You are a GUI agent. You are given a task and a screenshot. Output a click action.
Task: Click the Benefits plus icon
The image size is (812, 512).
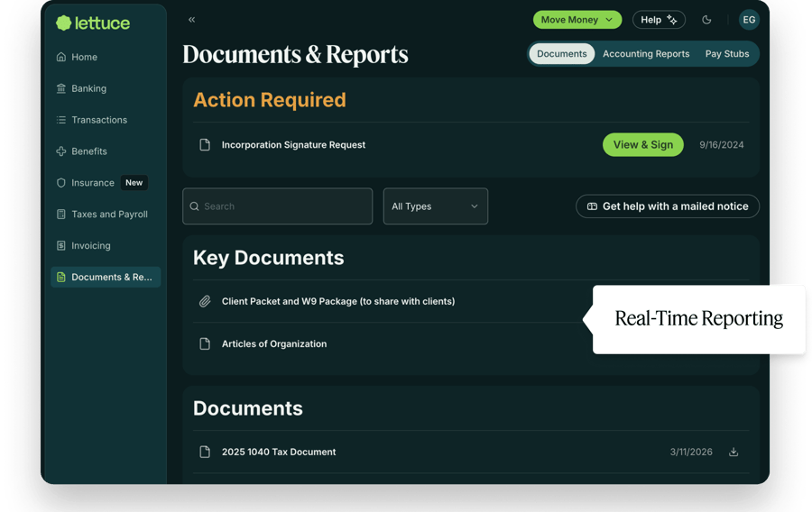[61, 151]
